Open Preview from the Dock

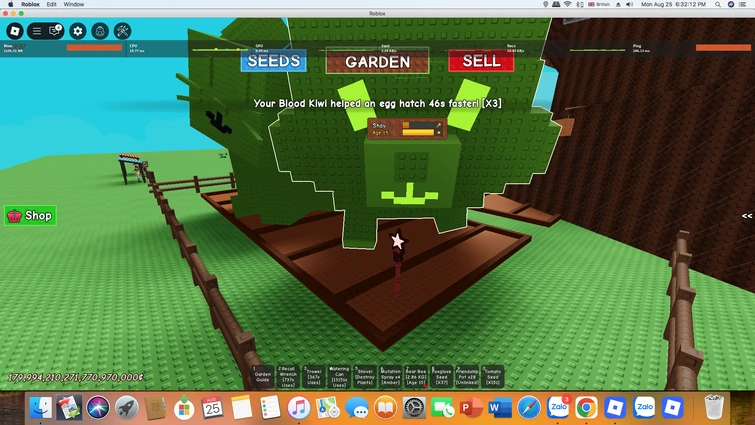point(69,408)
